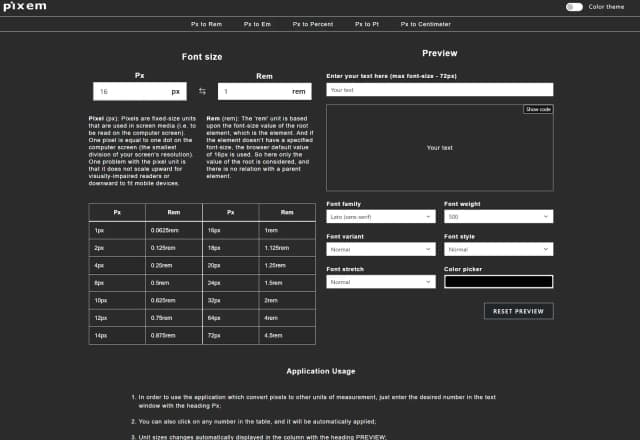Open the Font family dropdown

(381, 217)
